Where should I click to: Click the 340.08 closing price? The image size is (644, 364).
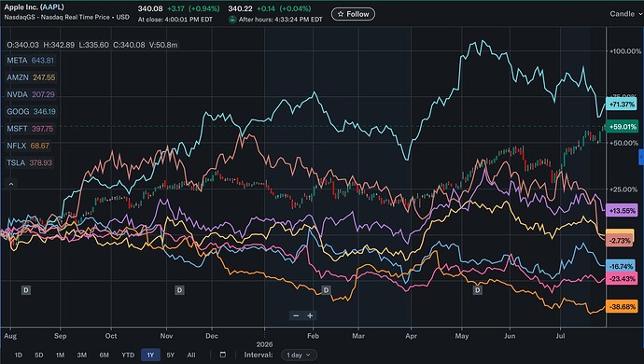(x=150, y=8)
